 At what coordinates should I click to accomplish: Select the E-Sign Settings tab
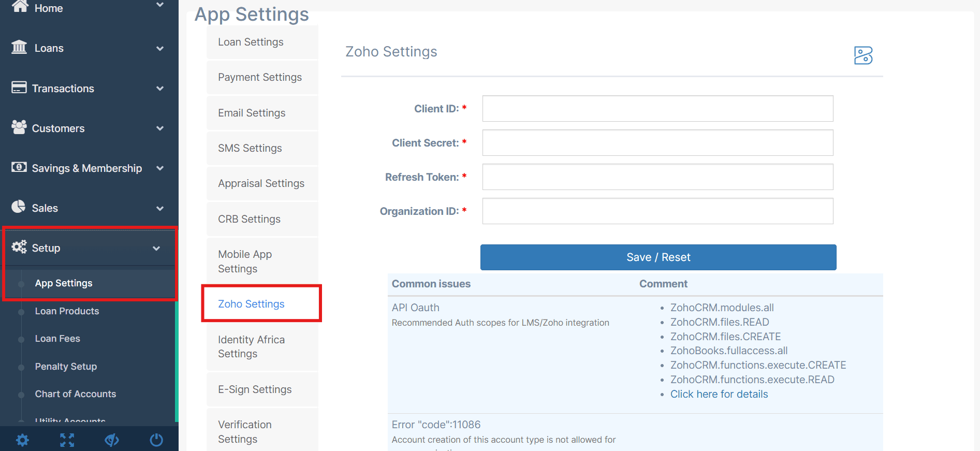pos(262,389)
